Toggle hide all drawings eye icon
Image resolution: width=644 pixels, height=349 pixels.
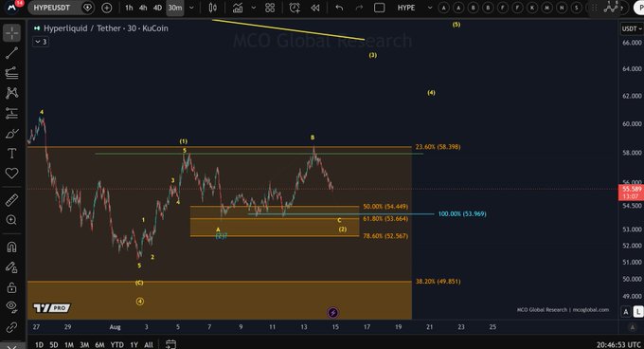12,306
